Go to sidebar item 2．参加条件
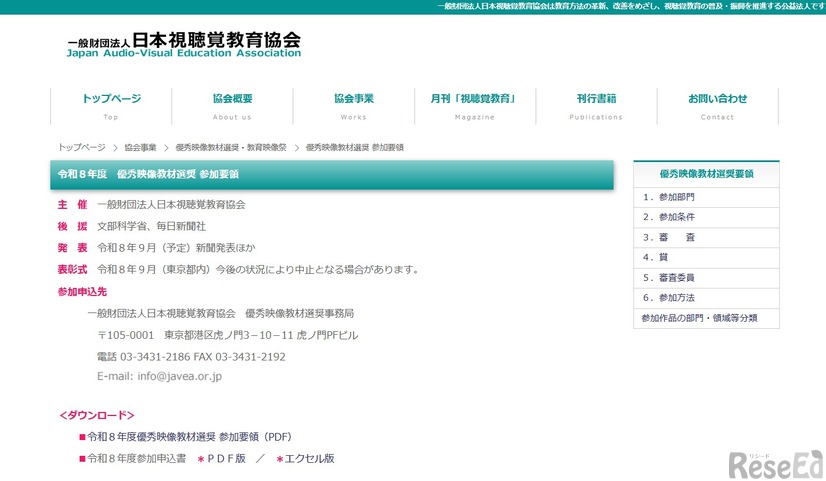This screenshot has width=826, height=481. 706,217
